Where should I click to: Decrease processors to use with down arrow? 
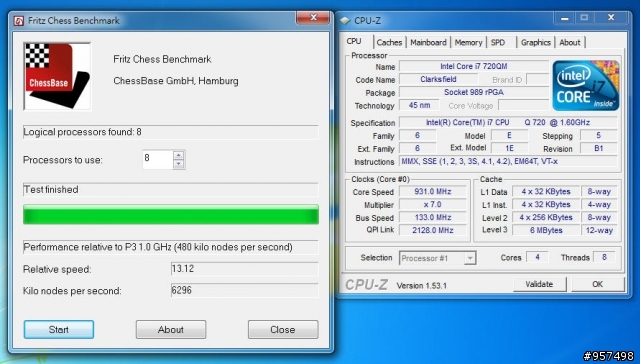tap(178, 164)
